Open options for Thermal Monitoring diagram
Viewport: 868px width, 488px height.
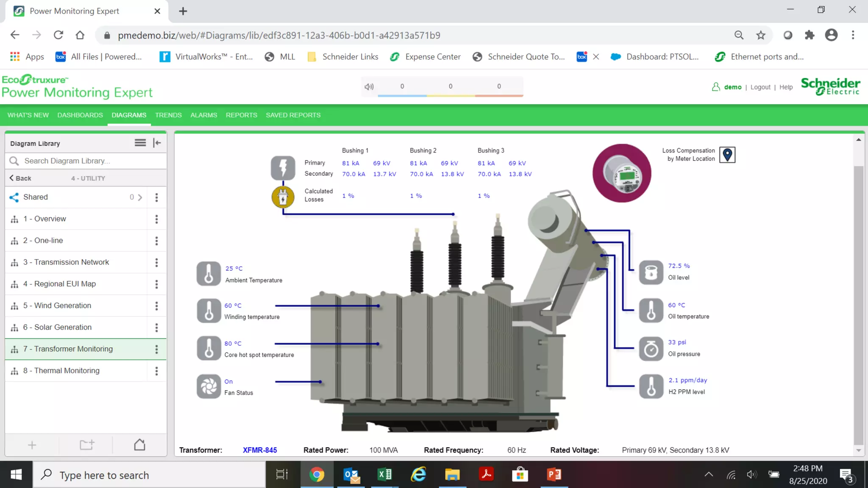coord(156,371)
